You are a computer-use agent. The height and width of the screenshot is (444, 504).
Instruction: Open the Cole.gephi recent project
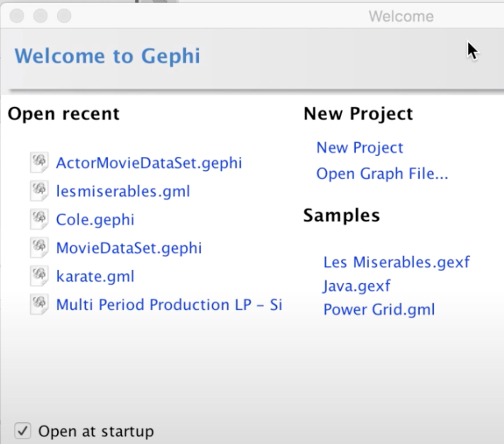(95, 219)
